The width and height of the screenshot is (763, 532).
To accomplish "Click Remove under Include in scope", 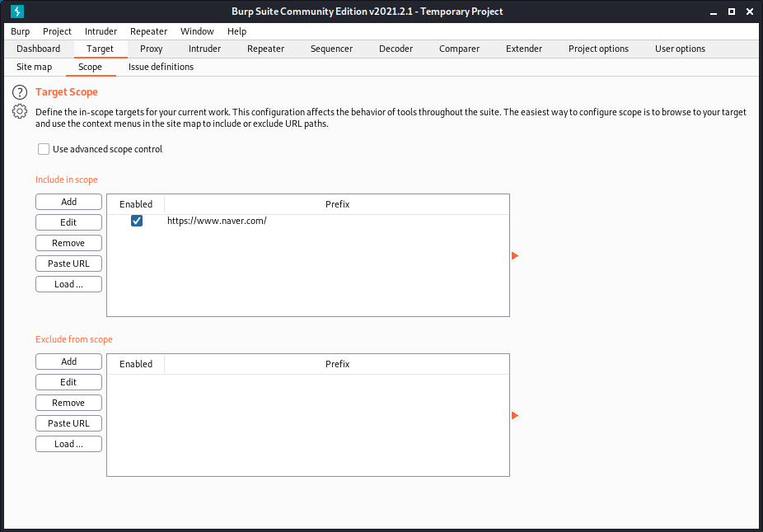I will pyautogui.click(x=68, y=243).
